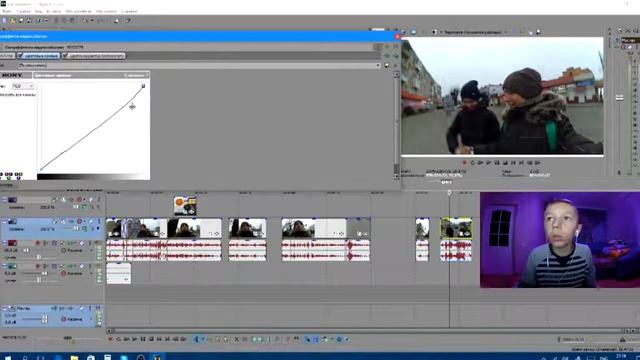640x360 pixels.
Task: Close the video FX dialog with the red X
Action: 397,36
